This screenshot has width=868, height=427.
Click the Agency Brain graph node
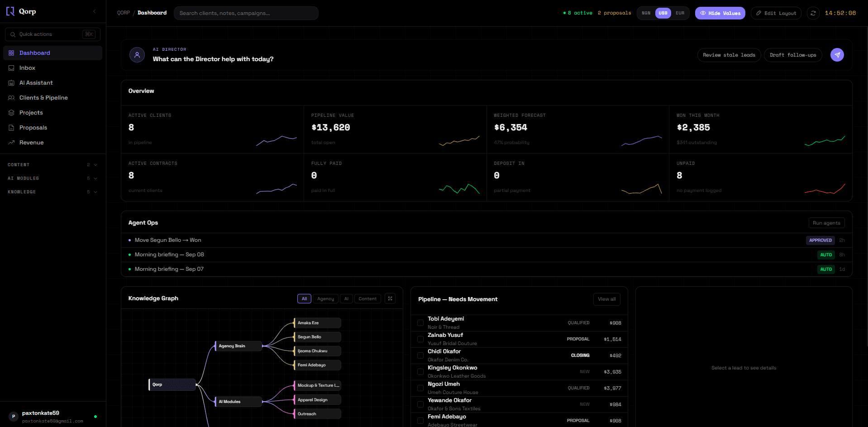coord(238,346)
